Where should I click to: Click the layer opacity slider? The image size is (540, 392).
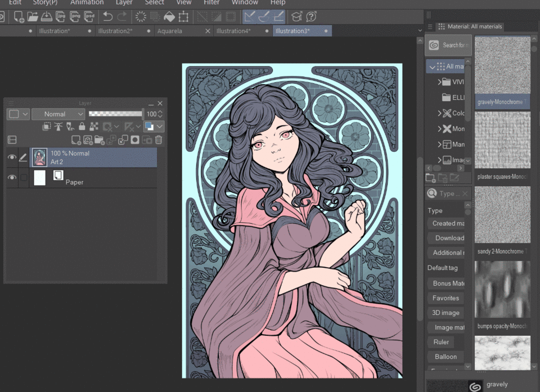pos(116,114)
